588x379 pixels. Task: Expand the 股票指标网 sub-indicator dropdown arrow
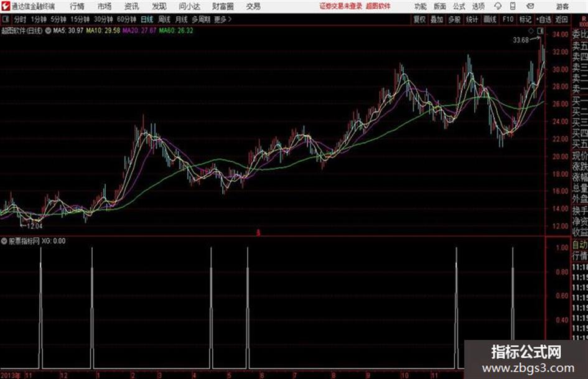coord(4,241)
